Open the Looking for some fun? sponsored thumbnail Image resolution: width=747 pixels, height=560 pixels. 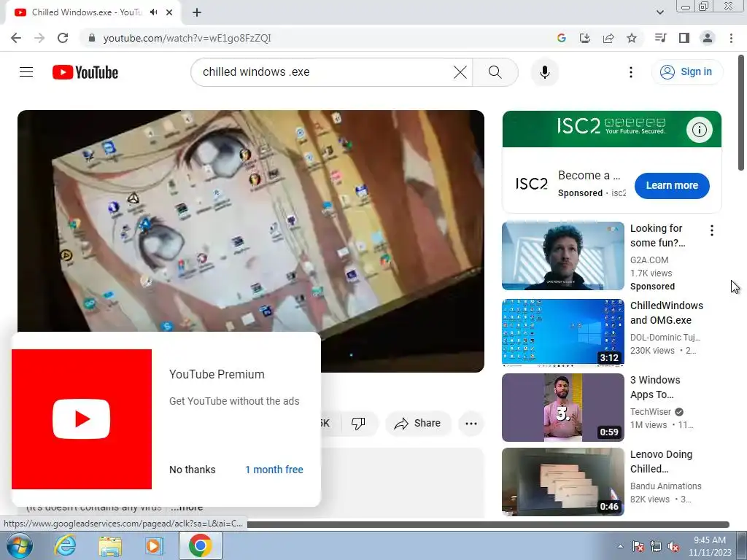click(x=562, y=256)
